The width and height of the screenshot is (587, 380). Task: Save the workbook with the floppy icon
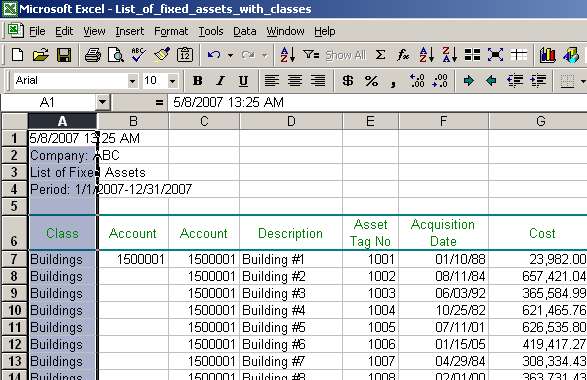tap(64, 55)
